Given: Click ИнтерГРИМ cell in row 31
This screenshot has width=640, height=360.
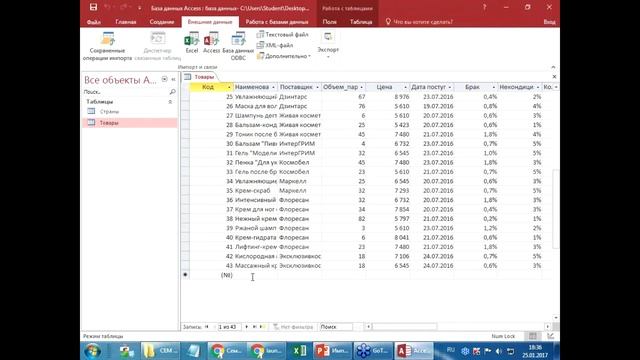Looking at the screenshot, I should coord(300,153).
